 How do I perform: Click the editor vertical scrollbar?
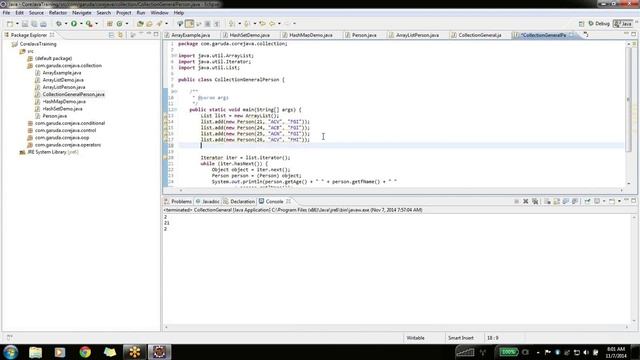point(629,99)
